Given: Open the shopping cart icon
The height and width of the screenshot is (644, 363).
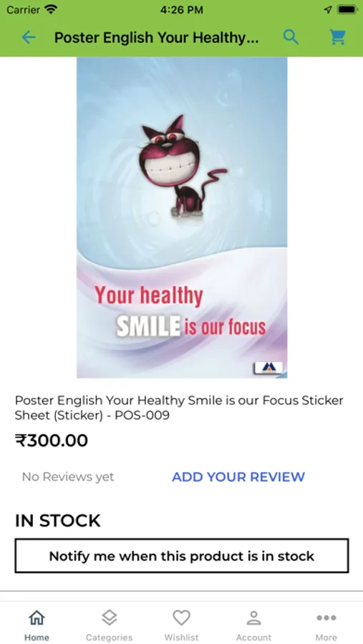Looking at the screenshot, I should [338, 37].
